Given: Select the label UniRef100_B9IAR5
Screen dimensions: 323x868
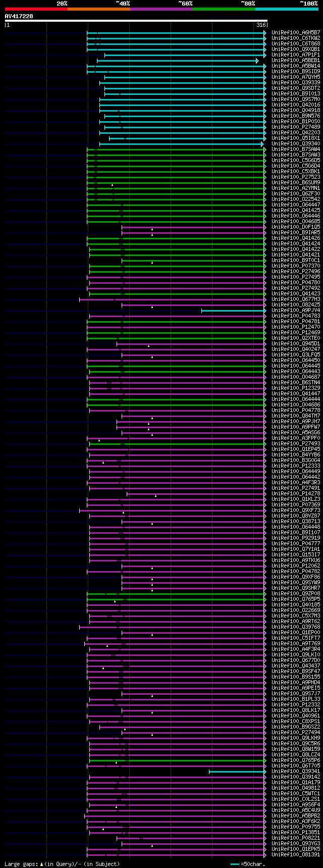Looking at the screenshot, I should [x=296, y=232].
